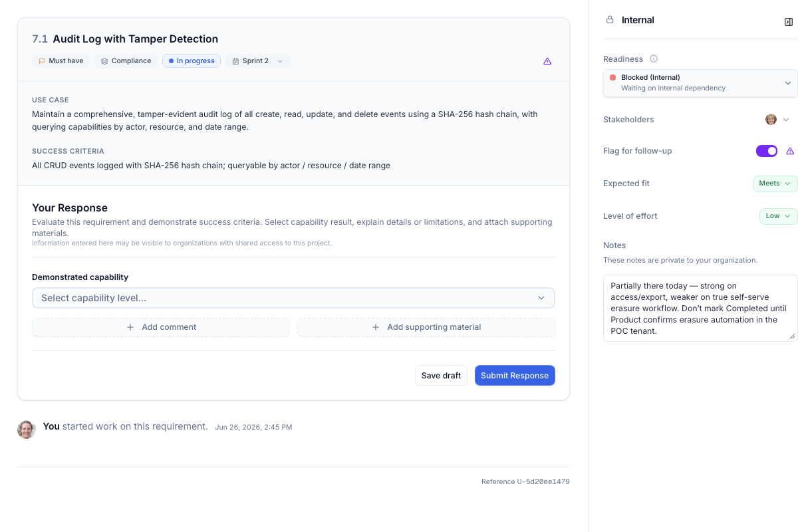
Task: Click the warning icon next to follow-up toggle
Action: (x=790, y=151)
